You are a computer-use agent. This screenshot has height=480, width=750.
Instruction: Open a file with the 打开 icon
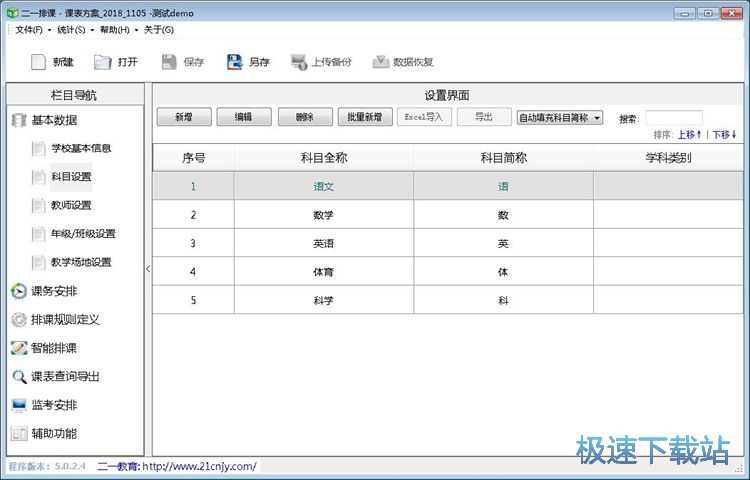(x=102, y=62)
